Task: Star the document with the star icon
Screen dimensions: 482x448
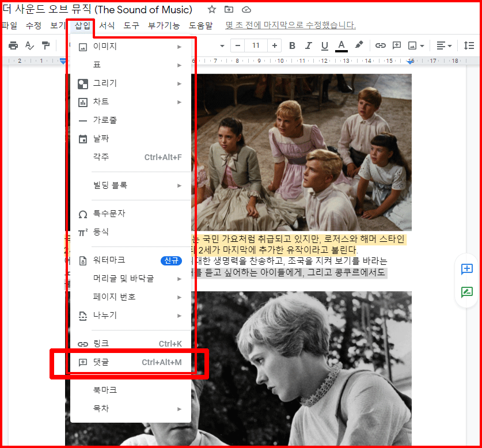Action: pos(211,10)
